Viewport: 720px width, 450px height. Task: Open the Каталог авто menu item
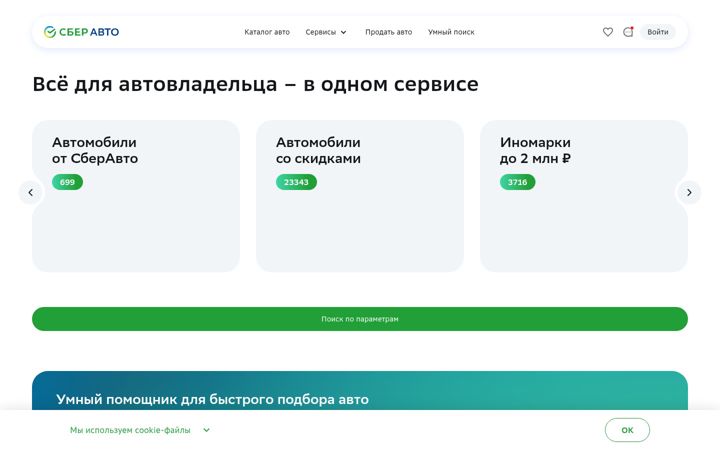(267, 32)
